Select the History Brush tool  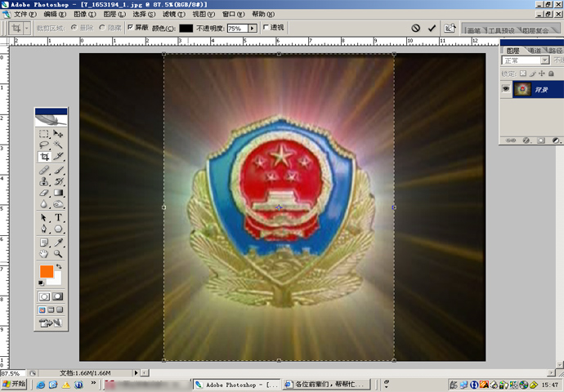(57, 181)
